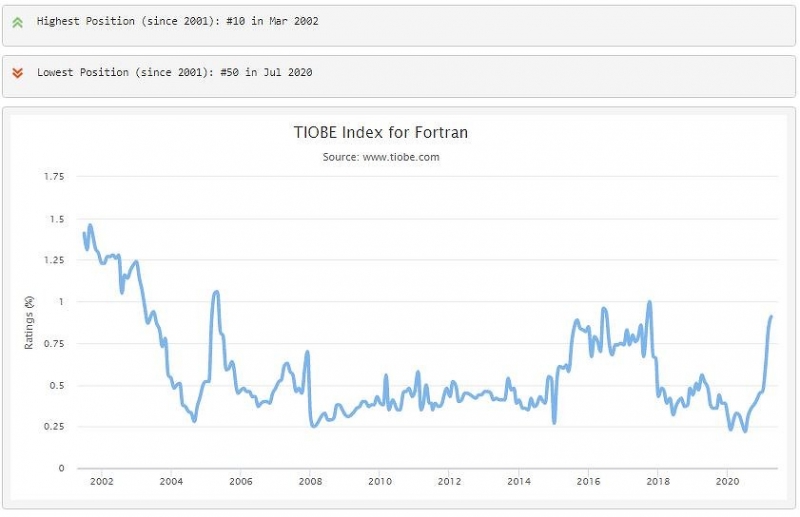Select the 2016 label on the x-axis
The image size is (800, 517).
pyautogui.click(x=588, y=482)
